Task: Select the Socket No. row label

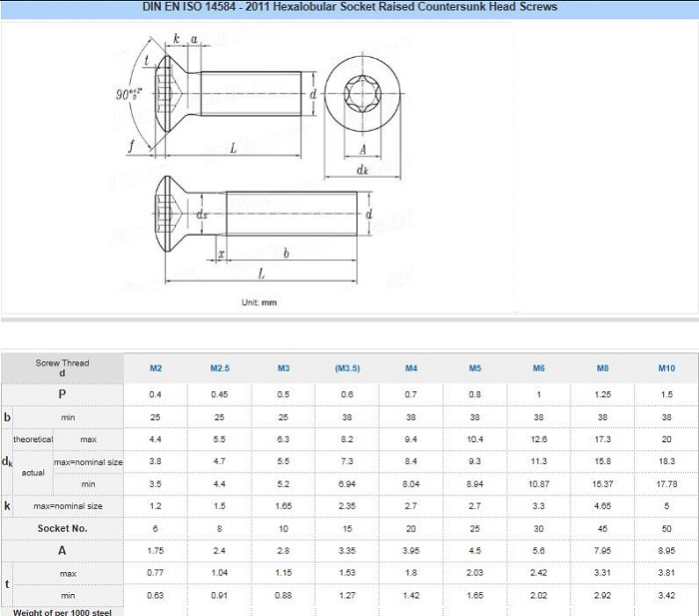Action: click(62, 528)
